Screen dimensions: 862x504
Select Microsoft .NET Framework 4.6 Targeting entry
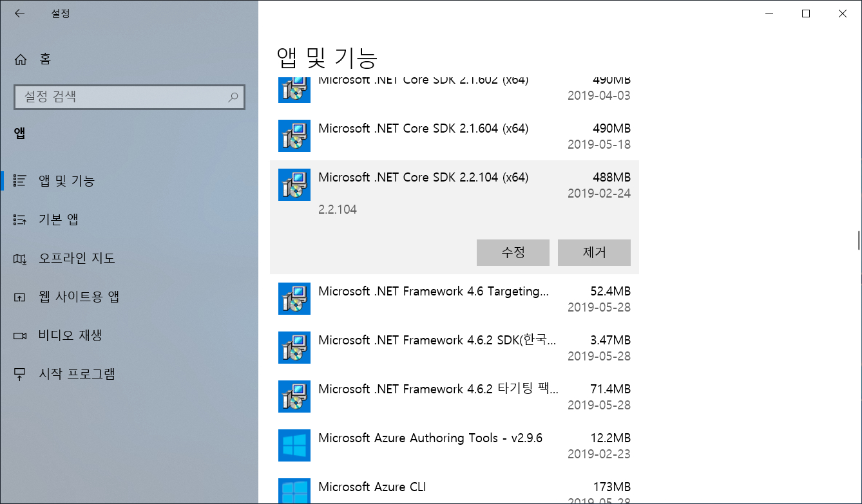454,299
